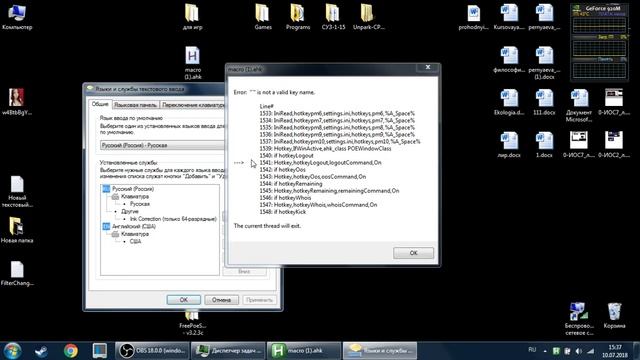Open the Programs folder on desktop
Screen dimensions: 640x360
298,17
